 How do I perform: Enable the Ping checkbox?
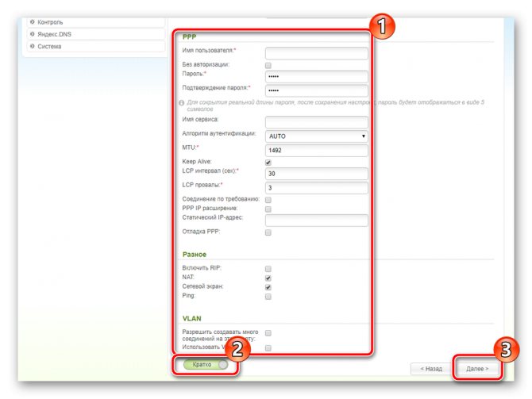pos(268,297)
